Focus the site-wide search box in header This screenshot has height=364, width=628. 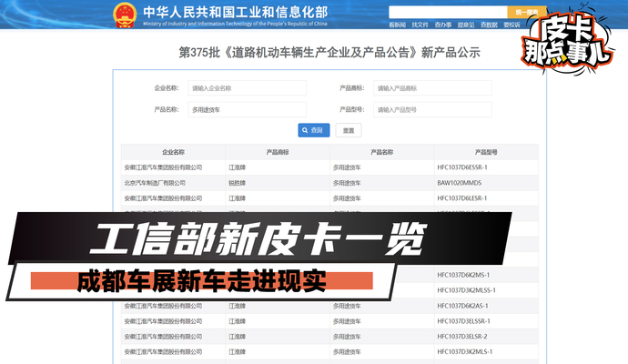[448, 12]
